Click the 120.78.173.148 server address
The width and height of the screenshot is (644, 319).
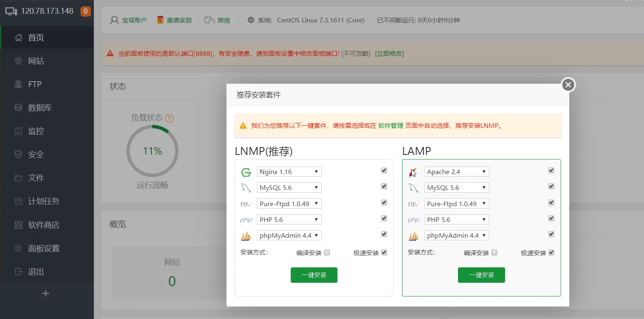(47, 11)
